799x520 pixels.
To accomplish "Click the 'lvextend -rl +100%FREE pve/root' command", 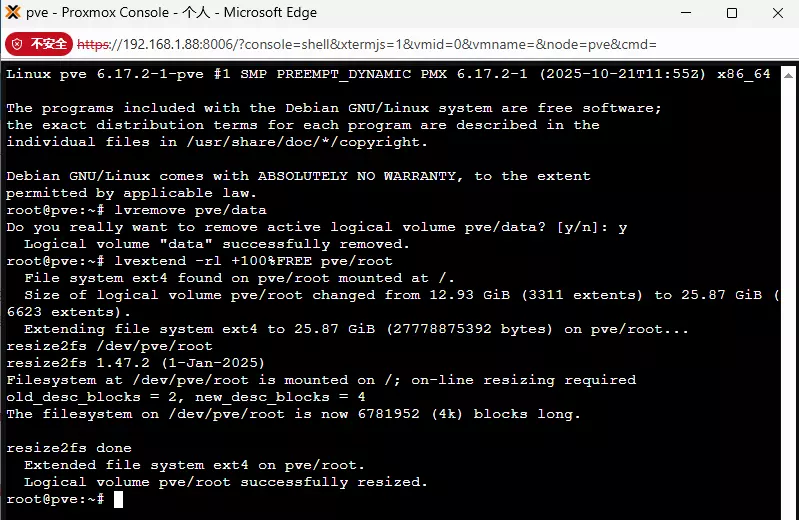I will click(253, 261).
